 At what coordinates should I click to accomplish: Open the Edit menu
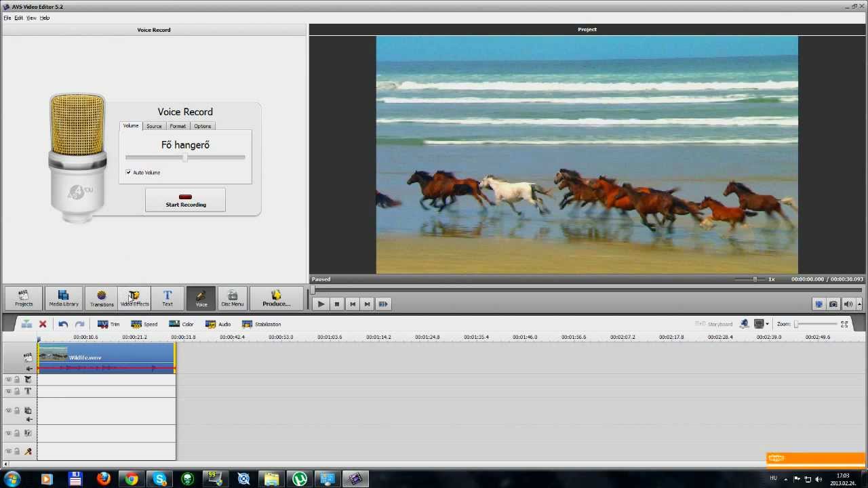[x=18, y=18]
